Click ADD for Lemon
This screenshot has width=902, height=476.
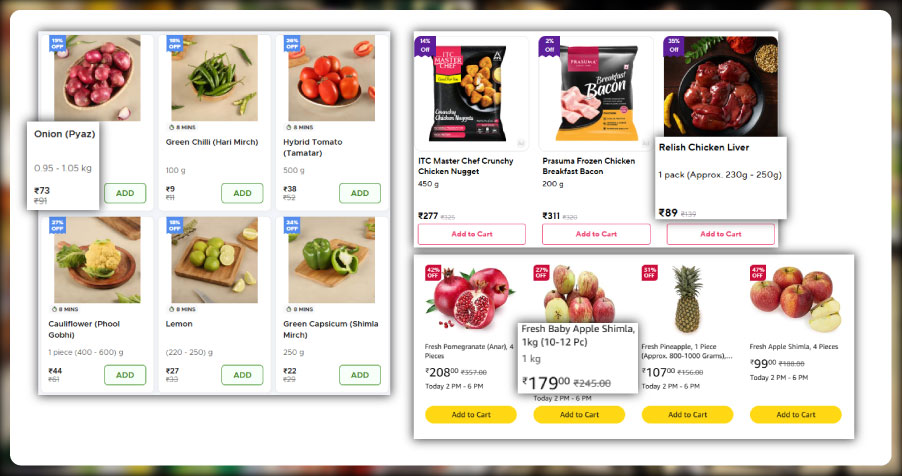242,375
